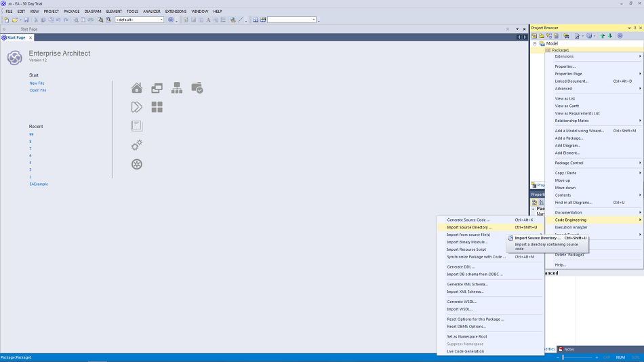
Task: Select Package1 in Project Browser tree
Action: pos(560,50)
